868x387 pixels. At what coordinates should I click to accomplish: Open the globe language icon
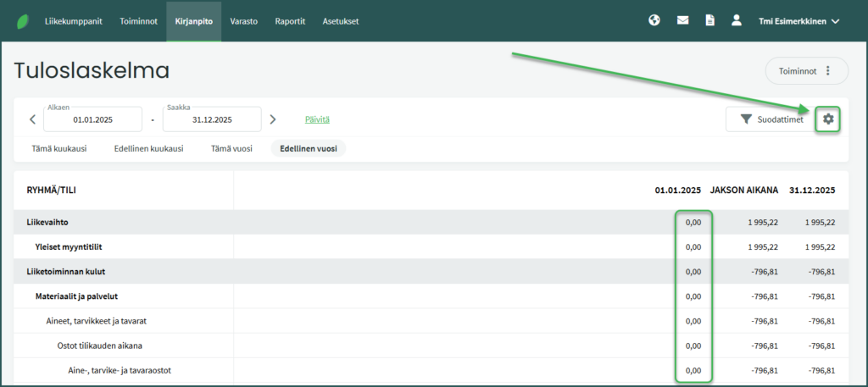tap(654, 21)
